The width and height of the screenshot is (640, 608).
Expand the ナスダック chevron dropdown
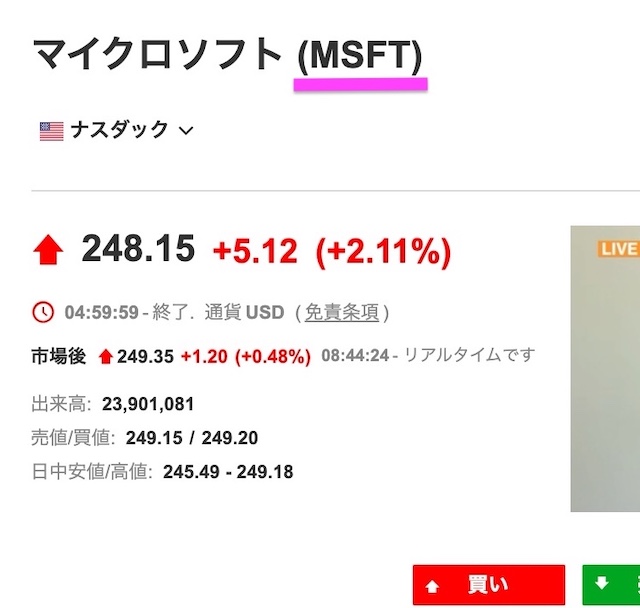(185, 131)
